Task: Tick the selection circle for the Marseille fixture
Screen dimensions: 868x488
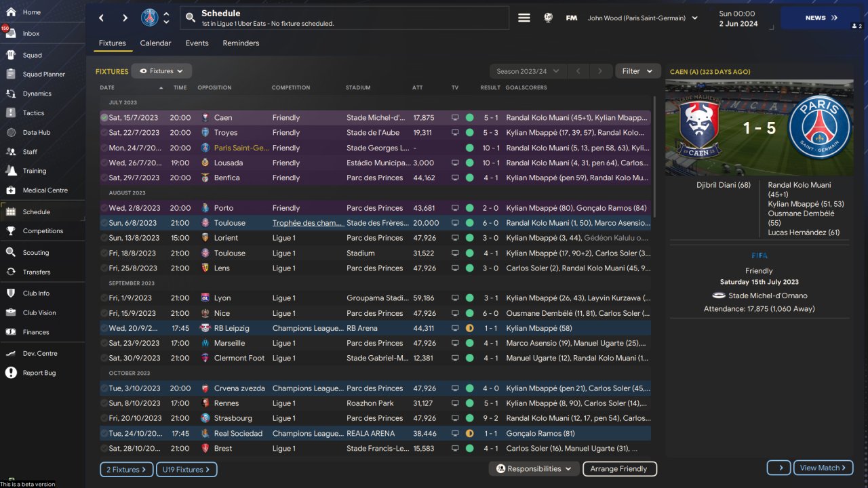Action: pos(104,343)
